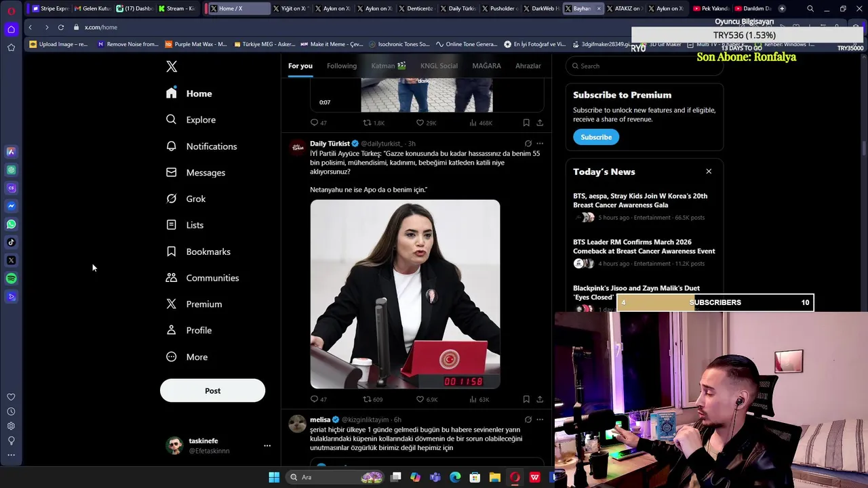
Task: Open the Purple Mat Wax bookmark
Action: [196, 44]
